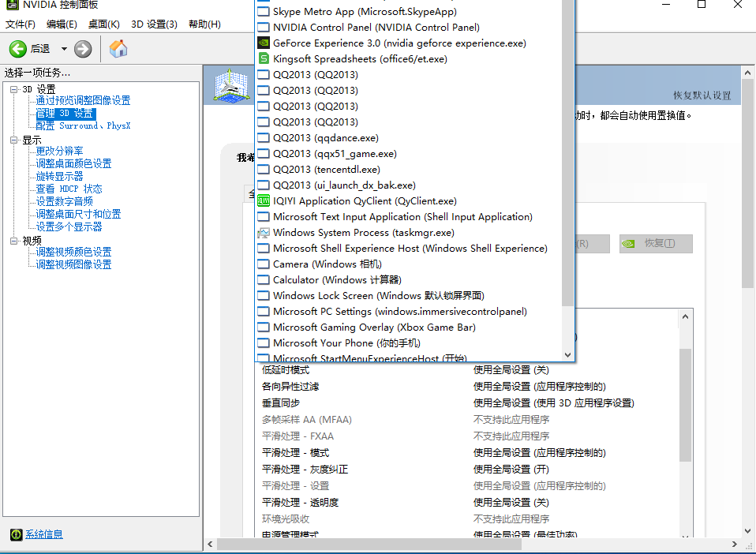756x554 pixels.
Task: Collapse the 显示 tree section
Action: click(x=13, y=140)
